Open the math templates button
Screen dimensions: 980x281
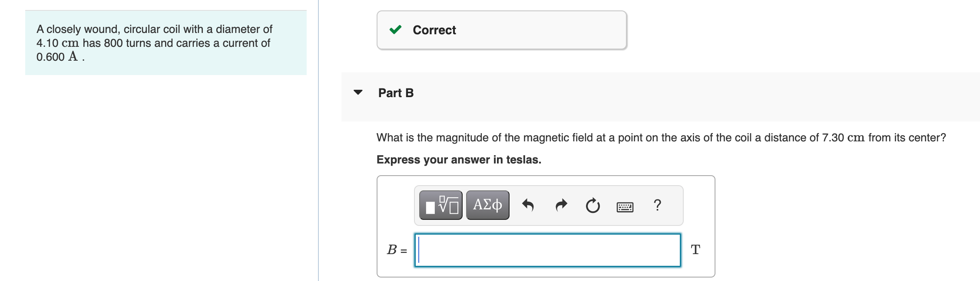[440, 205]
